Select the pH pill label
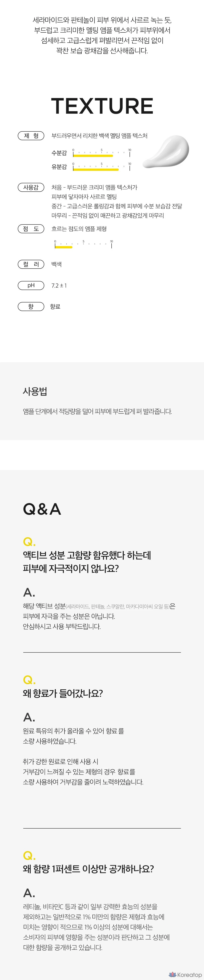 (x=31, y=285)
